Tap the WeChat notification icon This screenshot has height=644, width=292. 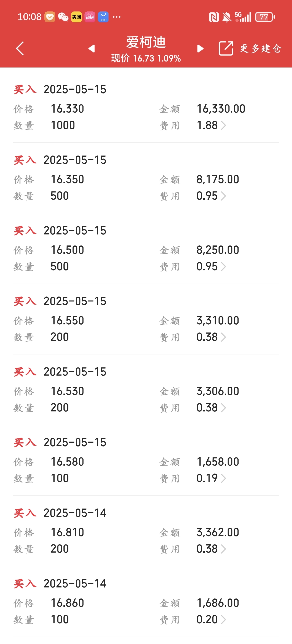pyautogui.click(x=63, y=17)
